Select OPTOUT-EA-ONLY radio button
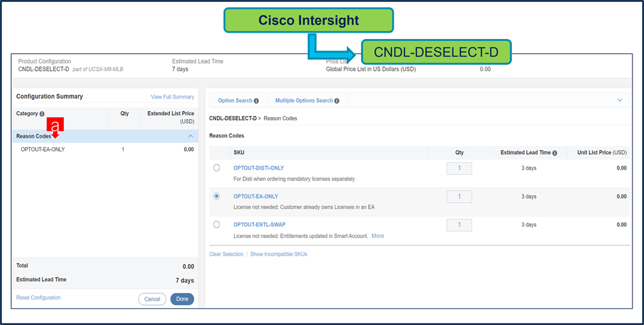This screenshot has height=325, width=644. tap(217, 196)
